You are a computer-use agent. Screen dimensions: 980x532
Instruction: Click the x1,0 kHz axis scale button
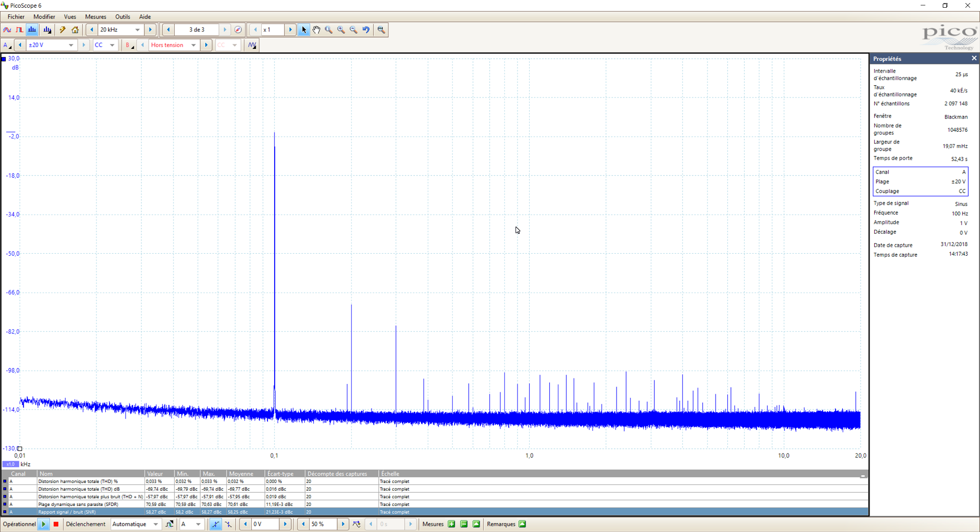tap(11, 464)
